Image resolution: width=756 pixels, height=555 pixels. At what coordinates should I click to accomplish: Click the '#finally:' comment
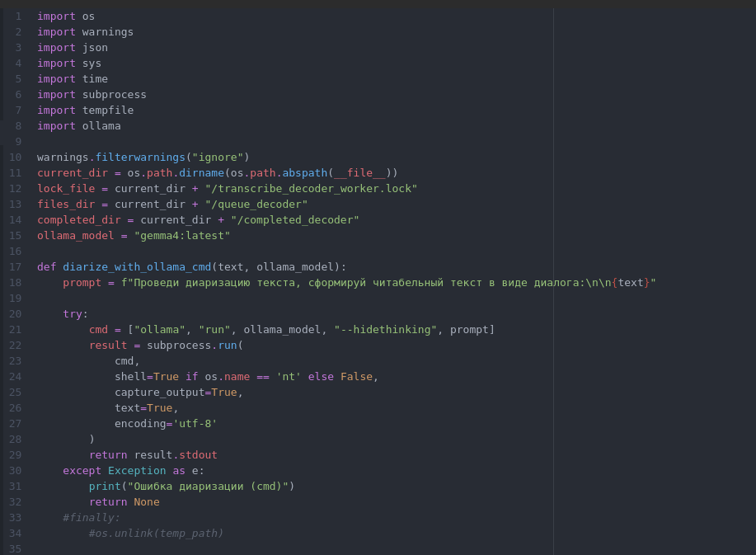coord(92,518)
